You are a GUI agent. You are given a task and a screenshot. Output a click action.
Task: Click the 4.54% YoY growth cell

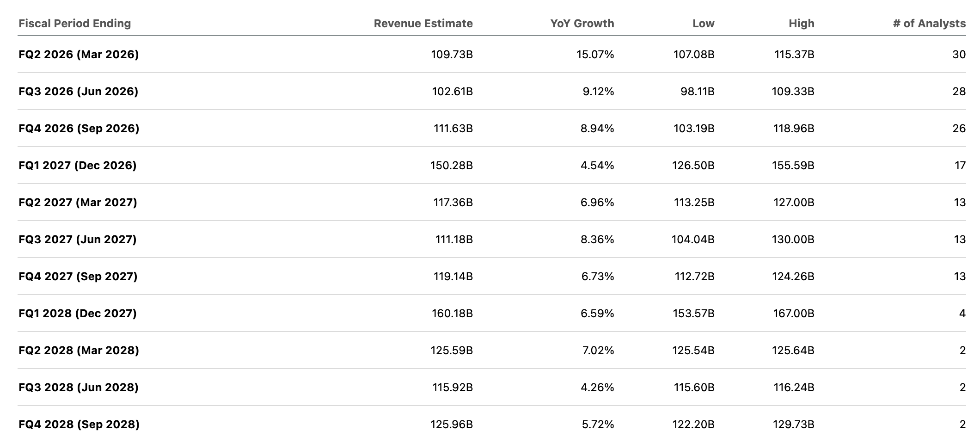coord(597,166)
